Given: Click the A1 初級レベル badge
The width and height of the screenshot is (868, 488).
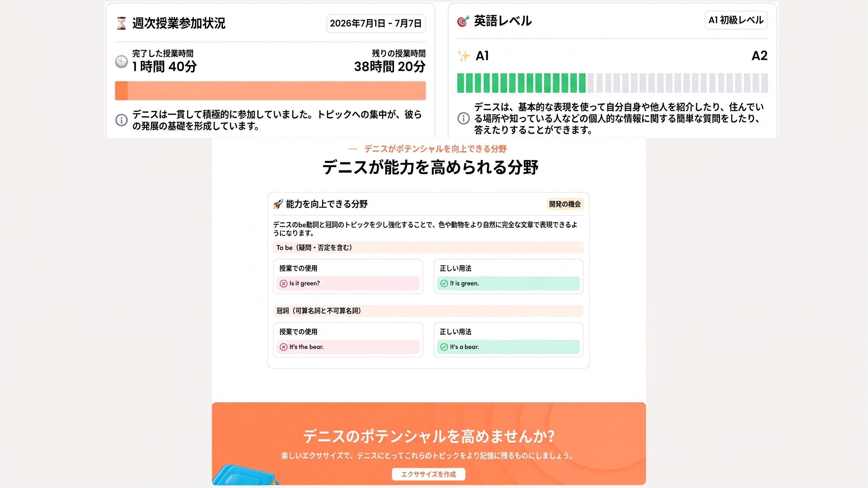Looking at the screenshot, I should pos(736,20).
